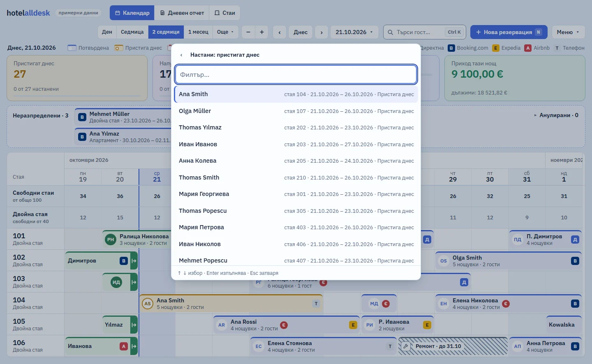
Task: Toggle the Booking.com channel filter in legend
Action: [x=468, y=48]
